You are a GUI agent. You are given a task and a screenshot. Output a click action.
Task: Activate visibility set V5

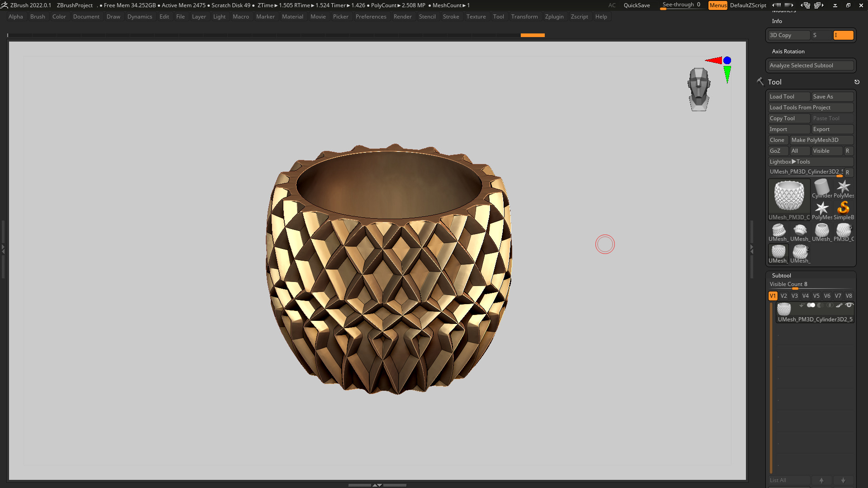coord(816,296)
